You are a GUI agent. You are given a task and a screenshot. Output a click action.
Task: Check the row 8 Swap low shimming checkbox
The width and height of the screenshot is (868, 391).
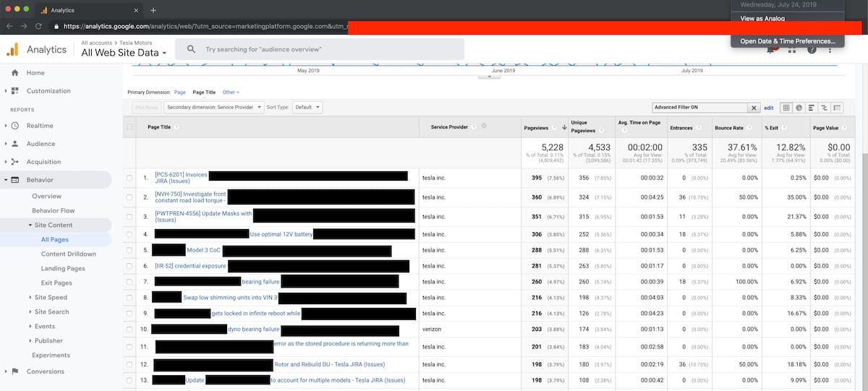pos(129,298)
